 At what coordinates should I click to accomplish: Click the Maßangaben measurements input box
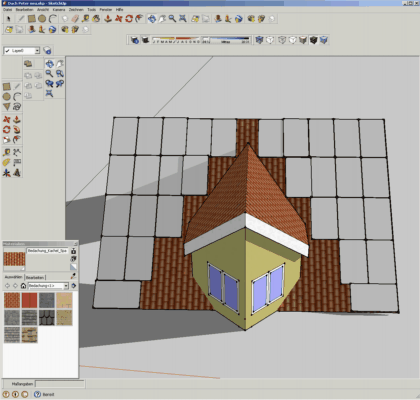tap(60, 384)
